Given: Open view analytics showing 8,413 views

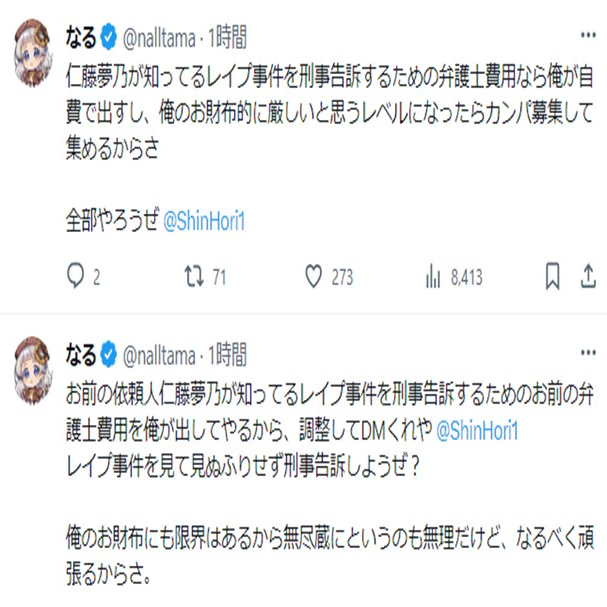Looking at the screenshot, I should click(x=434, y=276).
